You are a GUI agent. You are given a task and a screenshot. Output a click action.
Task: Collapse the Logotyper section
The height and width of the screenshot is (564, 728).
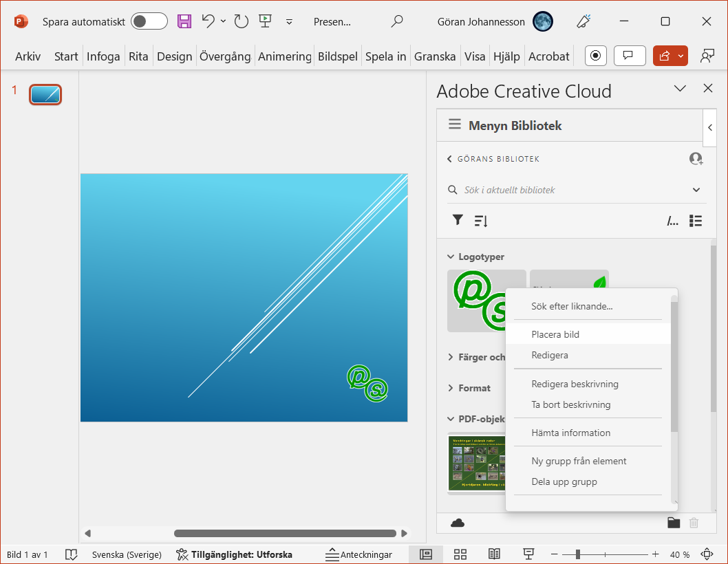click(x=451, y=257)
